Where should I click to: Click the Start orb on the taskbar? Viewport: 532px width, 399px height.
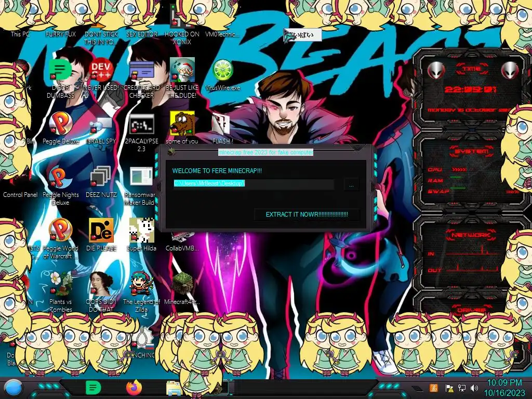(13, 389)
